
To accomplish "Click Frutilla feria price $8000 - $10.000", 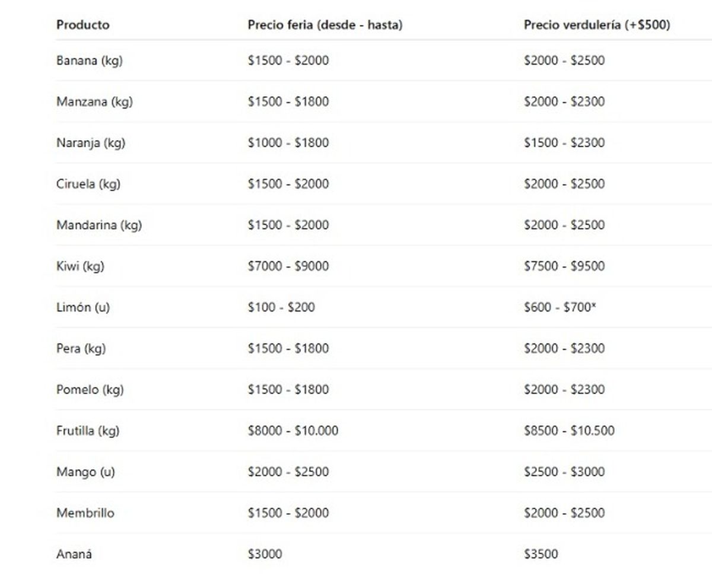I will [293, 431].
